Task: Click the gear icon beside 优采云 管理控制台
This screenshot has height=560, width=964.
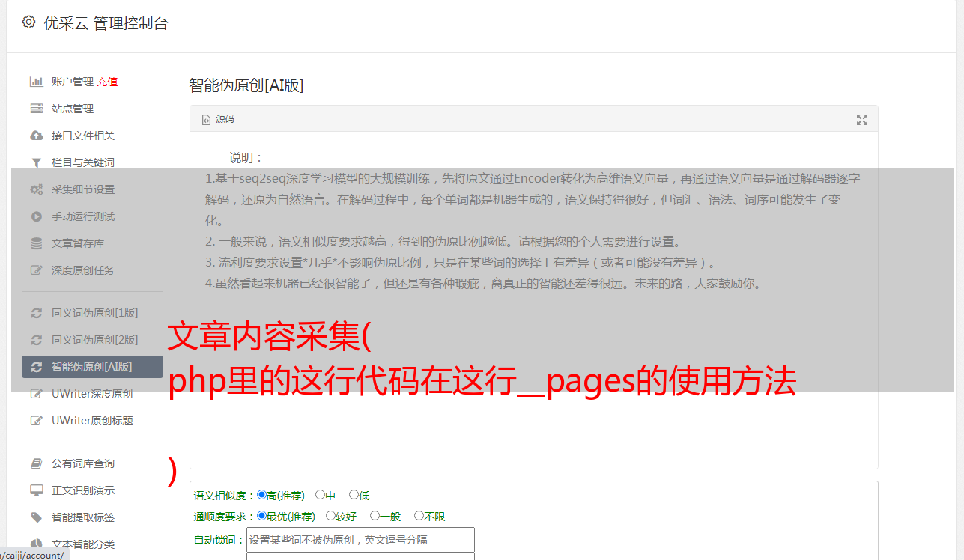Action: coord(28,22)
